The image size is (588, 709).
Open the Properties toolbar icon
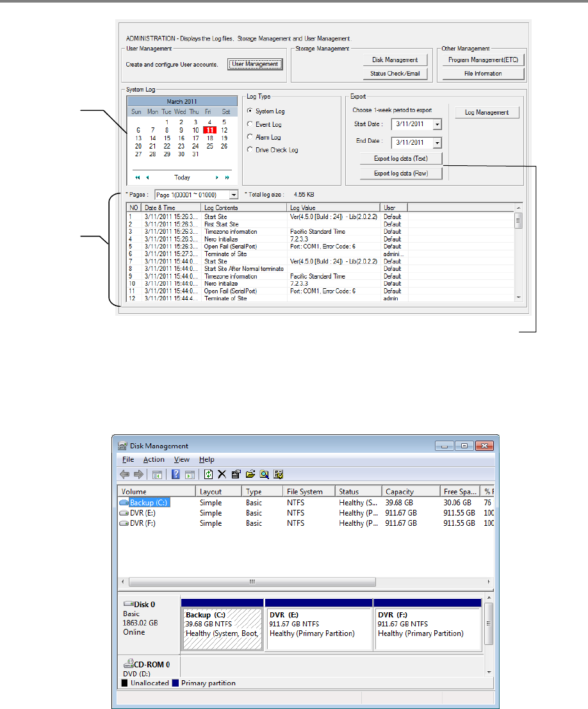point(236,475)
